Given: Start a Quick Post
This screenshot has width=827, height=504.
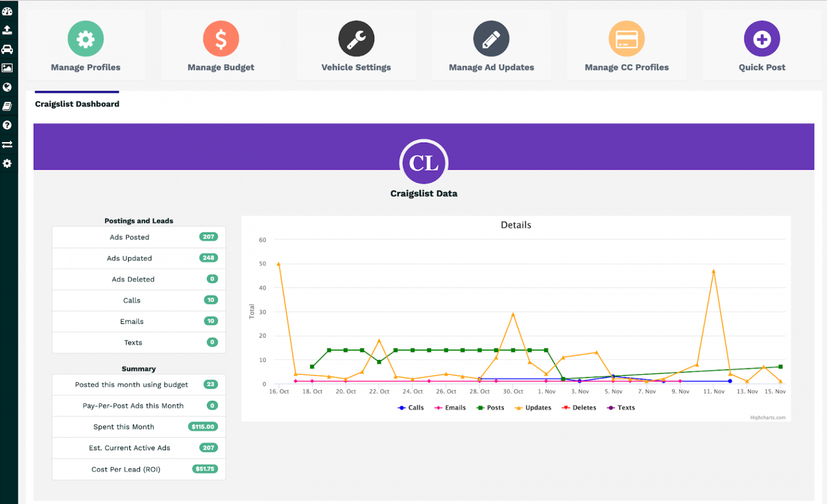Looking at the screenshot, I should click(x=761, y=46).
